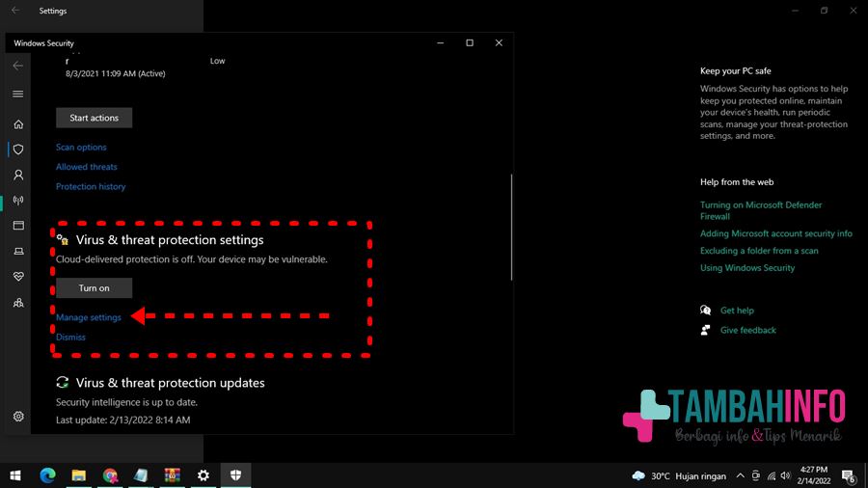
Task: Click the Windows Security vertical scrollbar
Action: click(x=511, y=228)
